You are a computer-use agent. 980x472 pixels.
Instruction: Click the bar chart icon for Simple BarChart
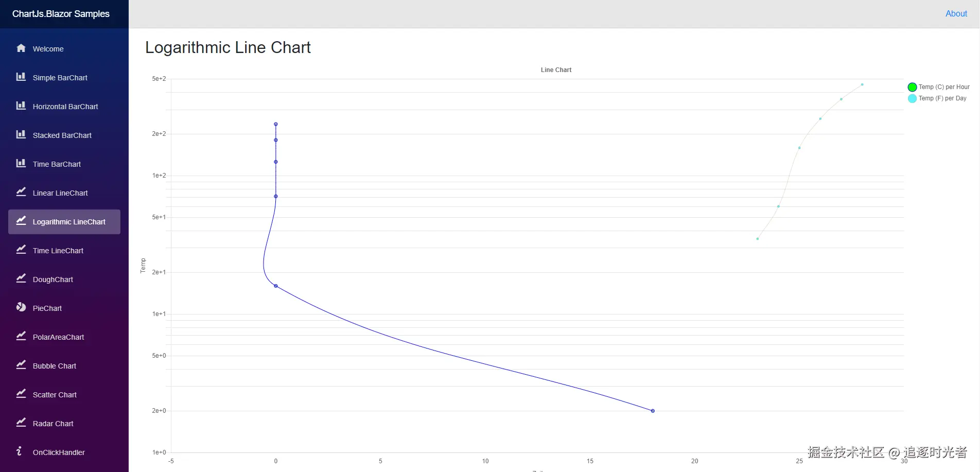[21, 77]
